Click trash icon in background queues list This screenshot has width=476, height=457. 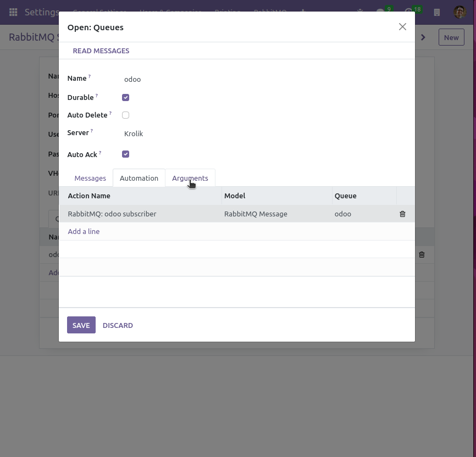click(x=422, y=255)
